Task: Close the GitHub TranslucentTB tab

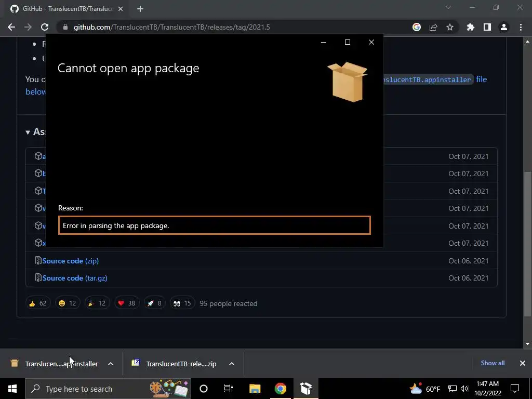Action: click(x=121, y=9)
